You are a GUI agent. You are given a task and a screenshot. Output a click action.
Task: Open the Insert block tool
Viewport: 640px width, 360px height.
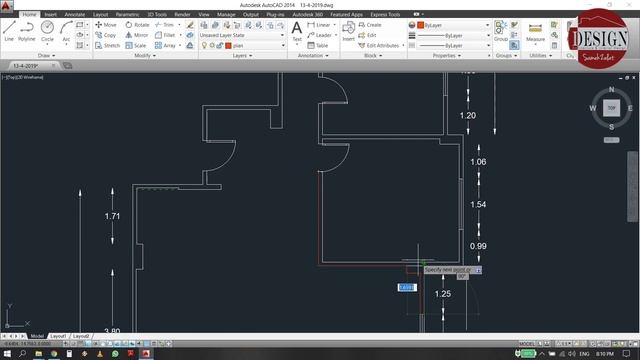[x=348, y=31]
